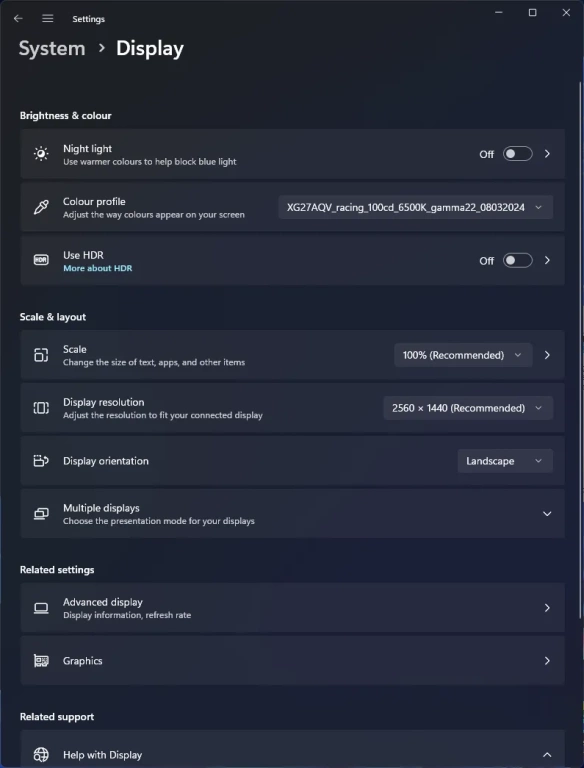584x768 pixels.
Task: Enable the Use HDR switch
Action: coord(518,261)
